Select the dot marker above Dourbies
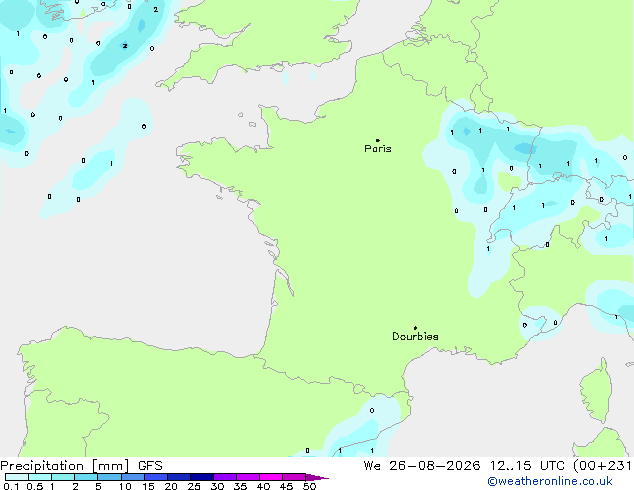Image resolution: width=634 pixels, height=490 pixels. pyautogui.click(x=415, y=328)
